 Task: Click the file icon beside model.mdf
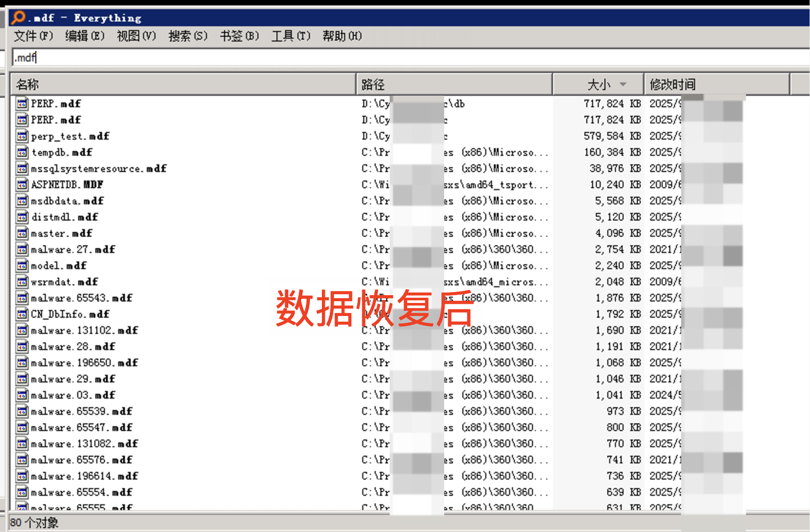click(22, 266)
